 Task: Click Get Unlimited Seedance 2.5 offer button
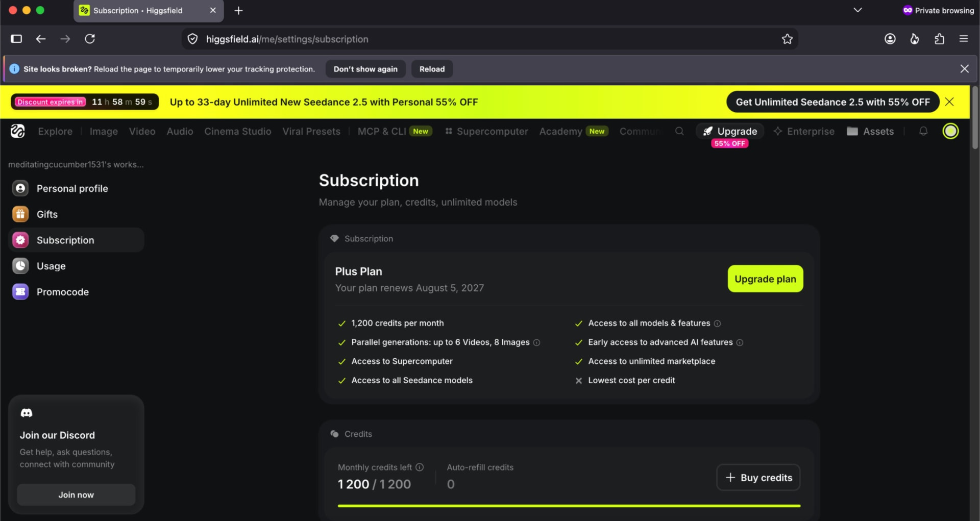(x=832, y=102)
